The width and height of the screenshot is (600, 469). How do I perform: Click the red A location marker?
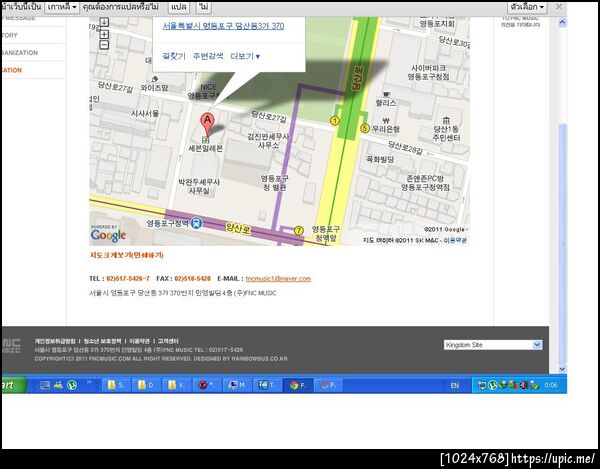(207, 124)
